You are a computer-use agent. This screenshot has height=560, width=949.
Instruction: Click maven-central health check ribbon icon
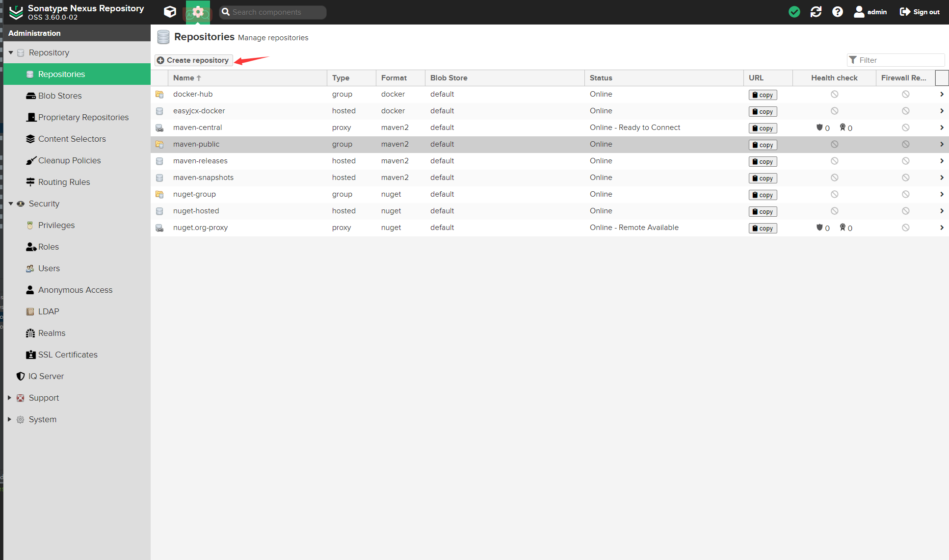pos(843,127)
